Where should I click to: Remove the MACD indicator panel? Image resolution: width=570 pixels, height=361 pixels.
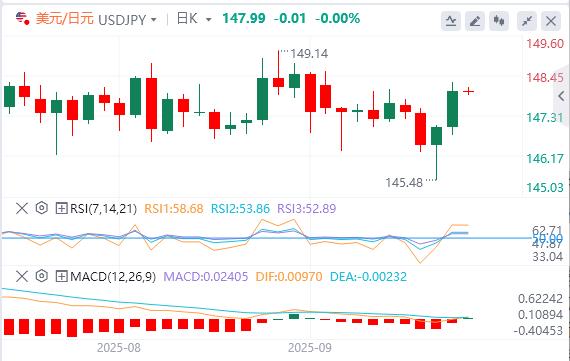tap(22, 276)
